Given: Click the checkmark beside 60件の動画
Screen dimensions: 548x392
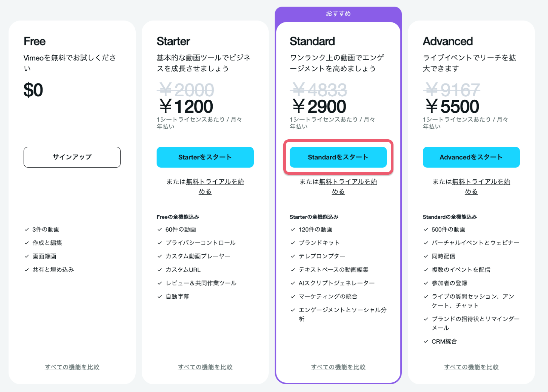Looking at the screenshot, I should (x=160, y=229).
